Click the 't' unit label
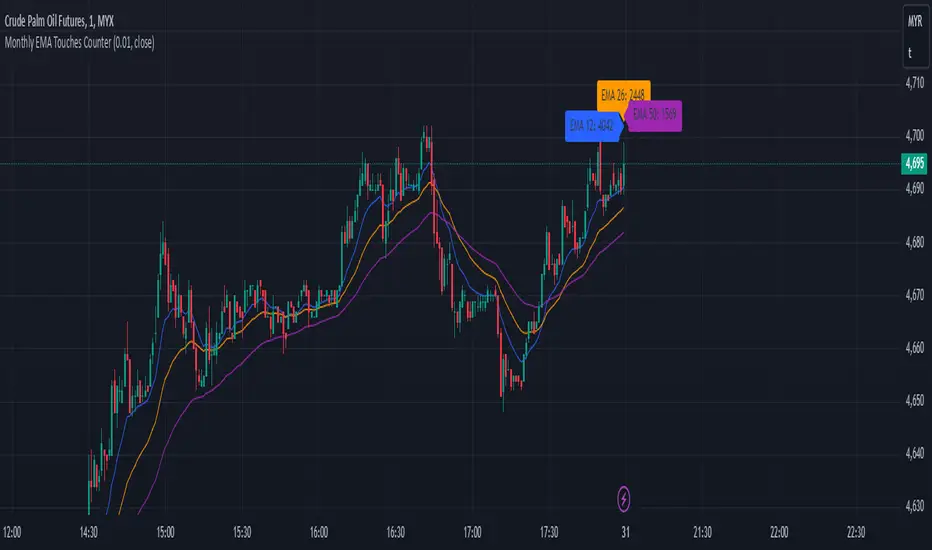 tap(910, 53)
